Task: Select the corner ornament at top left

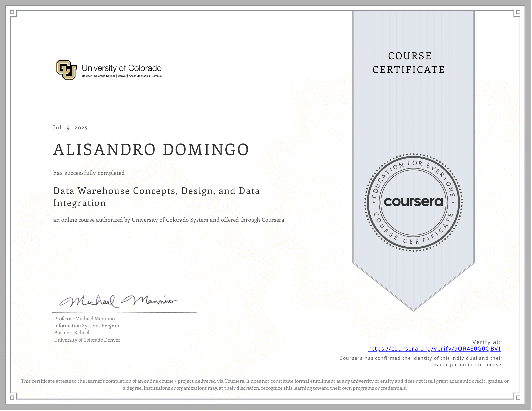Action: pos(13,13)
